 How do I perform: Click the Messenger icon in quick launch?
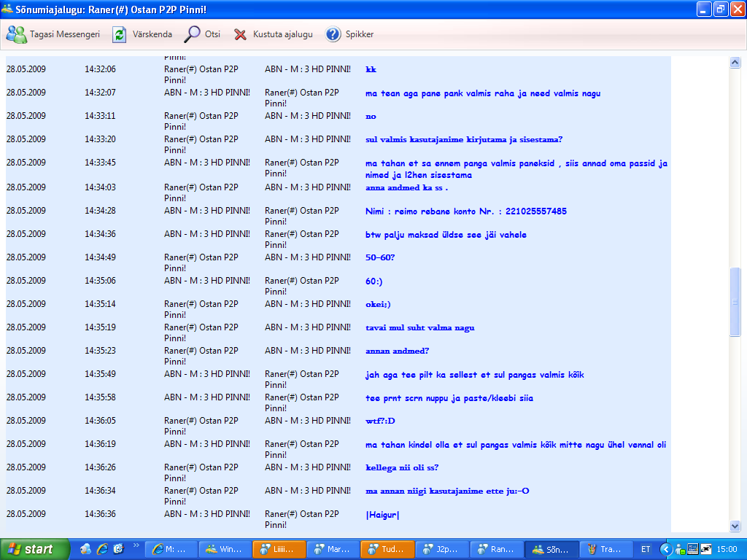pyautogui.click(x=86, y=549)
